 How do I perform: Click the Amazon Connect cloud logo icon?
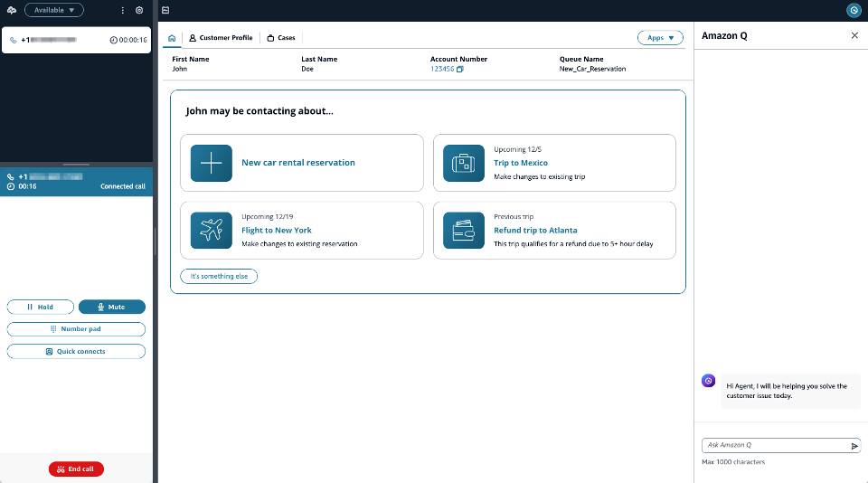tap(12, 10)
